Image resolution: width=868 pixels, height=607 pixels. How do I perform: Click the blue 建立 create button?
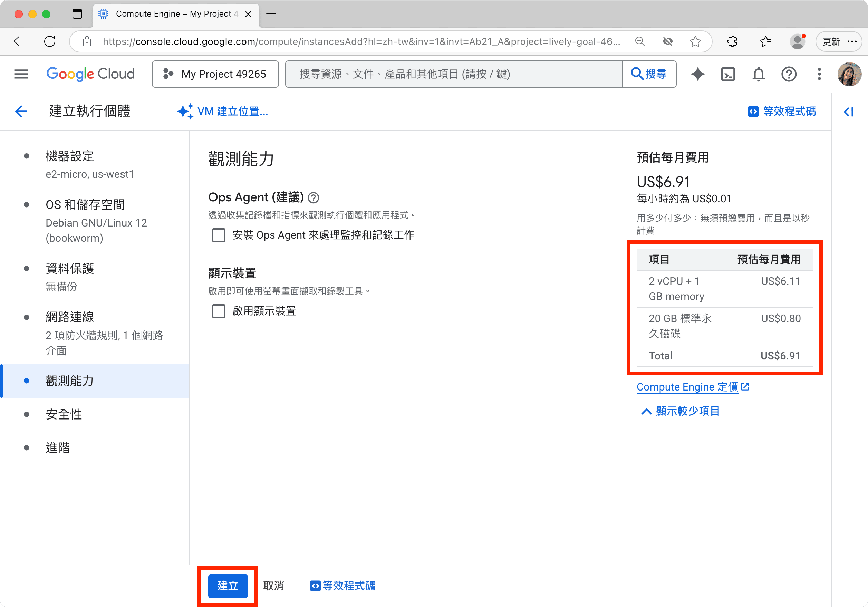click(228, 586)
